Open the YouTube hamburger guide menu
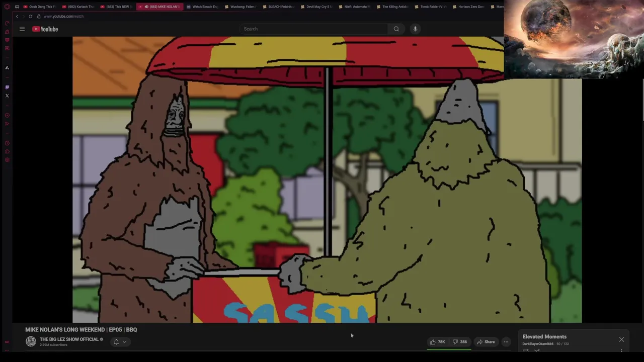 pyautogui.click(x=22, y=29)
